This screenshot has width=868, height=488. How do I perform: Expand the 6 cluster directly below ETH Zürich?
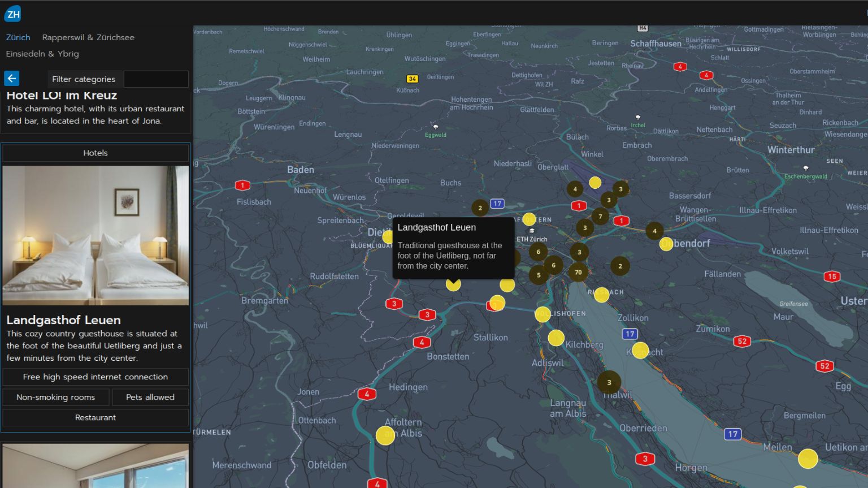point(538,252)
